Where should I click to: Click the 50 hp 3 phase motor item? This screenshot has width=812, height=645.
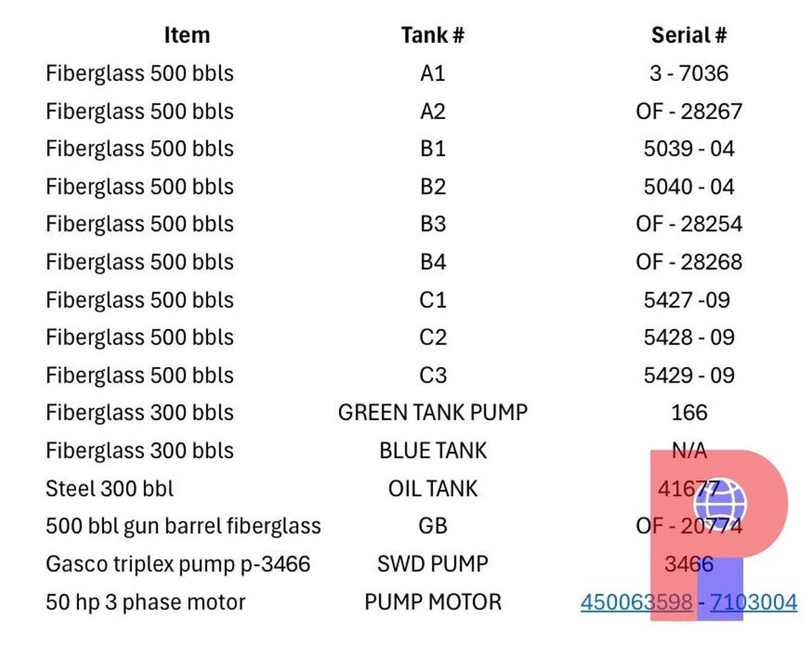pos(145,602)
